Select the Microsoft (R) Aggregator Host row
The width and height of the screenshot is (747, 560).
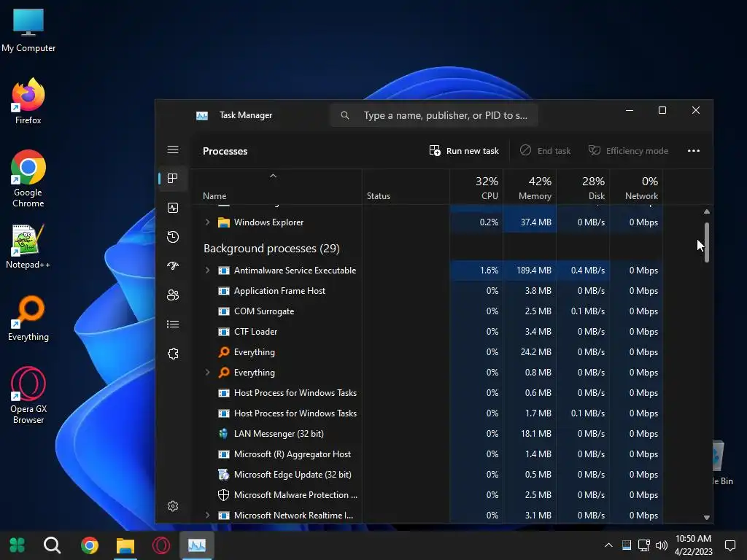click(427, 454)
